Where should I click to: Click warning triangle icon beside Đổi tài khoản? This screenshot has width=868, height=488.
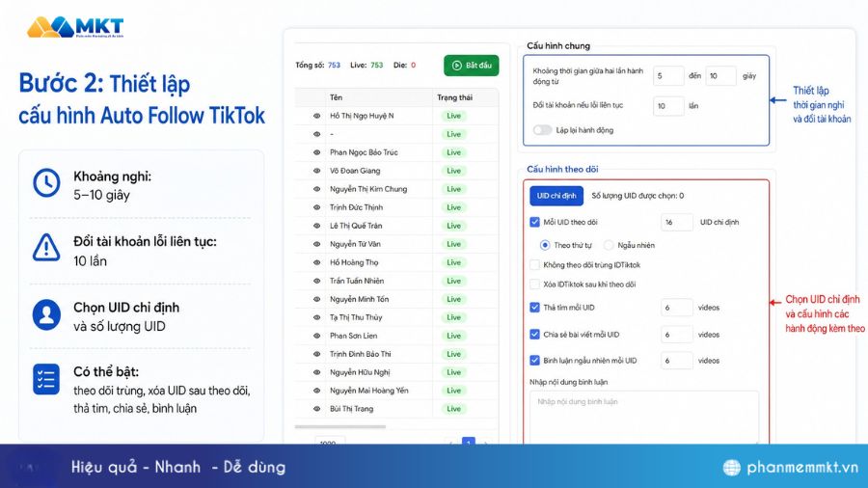[46, 247]
